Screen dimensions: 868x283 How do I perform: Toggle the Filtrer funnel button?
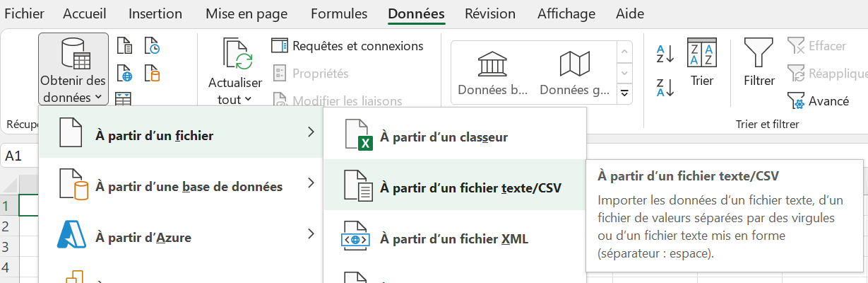tap(759, 62)
